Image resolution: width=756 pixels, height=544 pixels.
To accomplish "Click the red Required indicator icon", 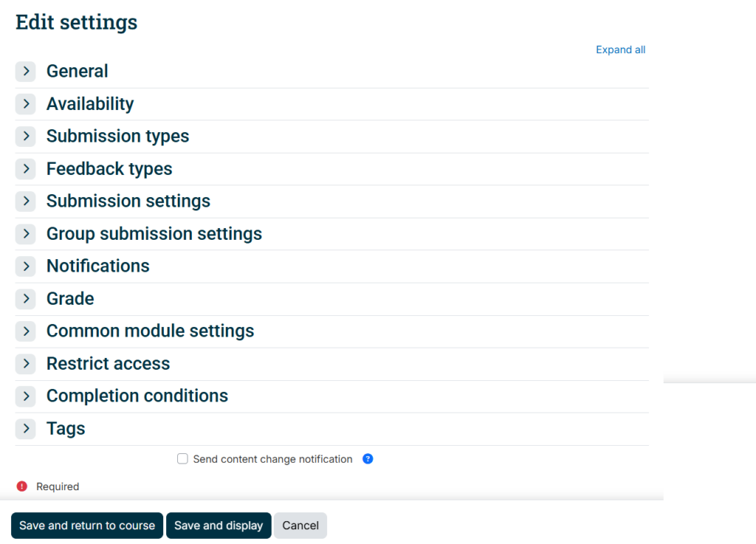I will [21, 486].
